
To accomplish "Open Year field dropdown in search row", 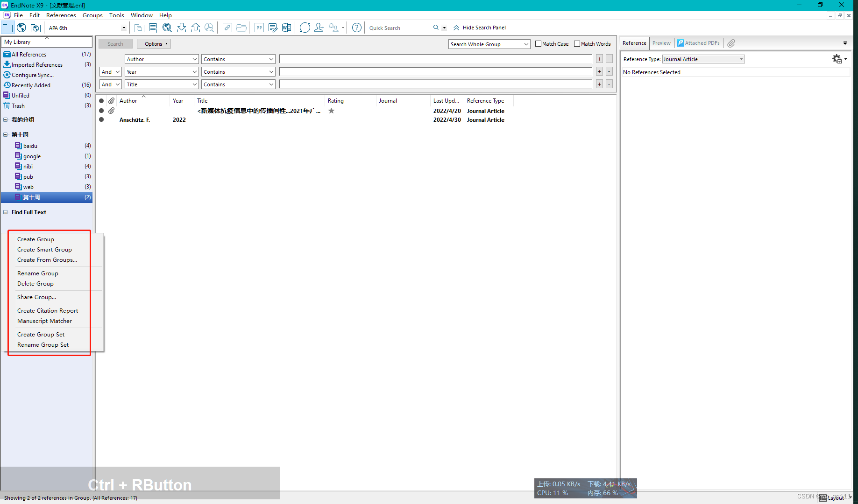I will (x=162, y=72).
